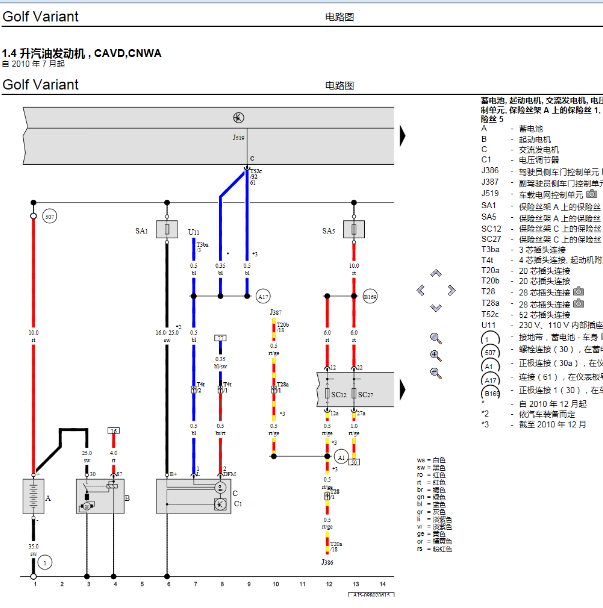
Task: Click the circled B169 node in the diagram
Action: [x=370, y=297]
